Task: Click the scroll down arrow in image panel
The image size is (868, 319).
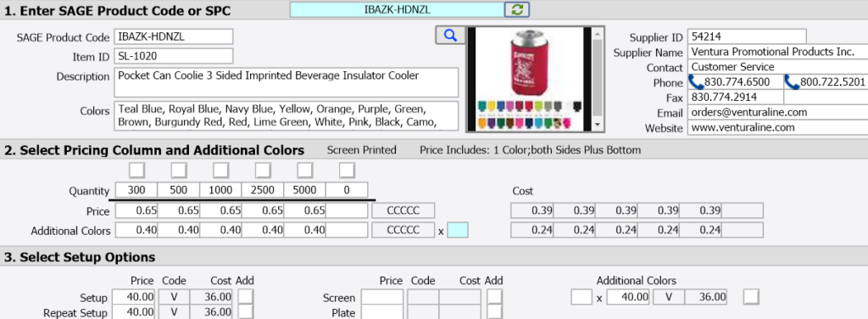Action: click(598, 124)
